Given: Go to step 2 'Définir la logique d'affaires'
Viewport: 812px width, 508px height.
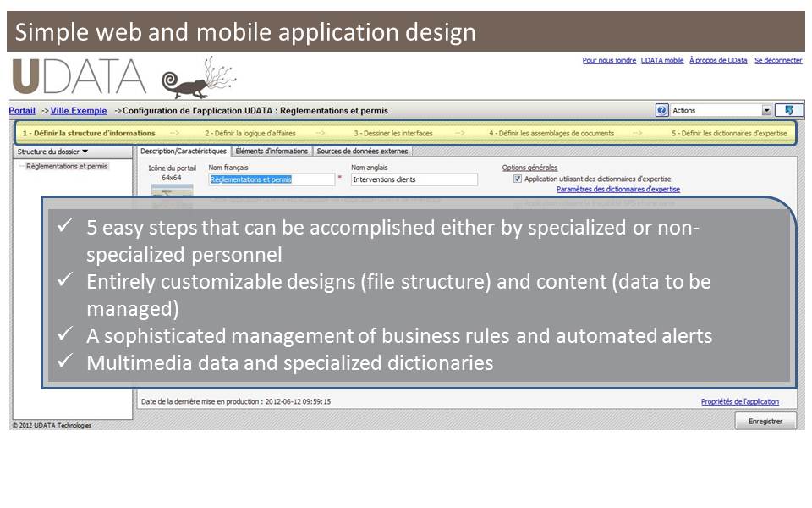Looking at the screenshot, I should [x=250, y=133].
